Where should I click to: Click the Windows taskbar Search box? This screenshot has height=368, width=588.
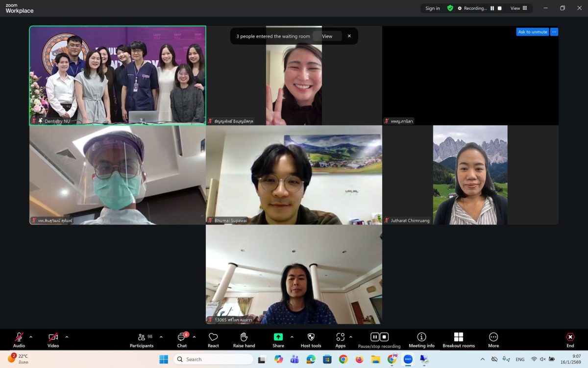coord(213,359)
